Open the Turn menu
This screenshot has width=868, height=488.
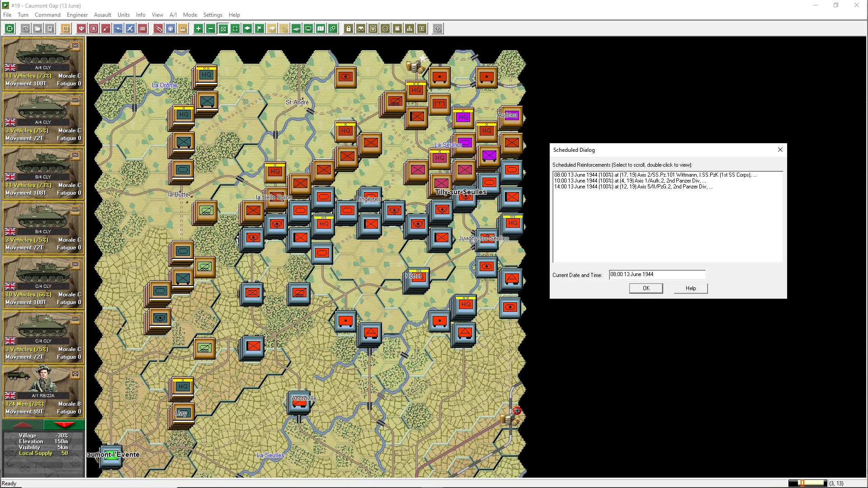click(x=23, y=14)
